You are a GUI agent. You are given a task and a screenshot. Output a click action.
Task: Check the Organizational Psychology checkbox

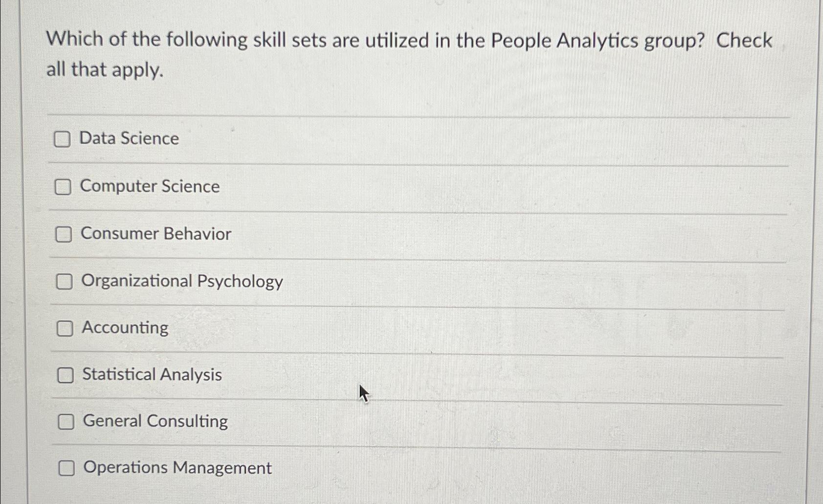coord(64,281)
